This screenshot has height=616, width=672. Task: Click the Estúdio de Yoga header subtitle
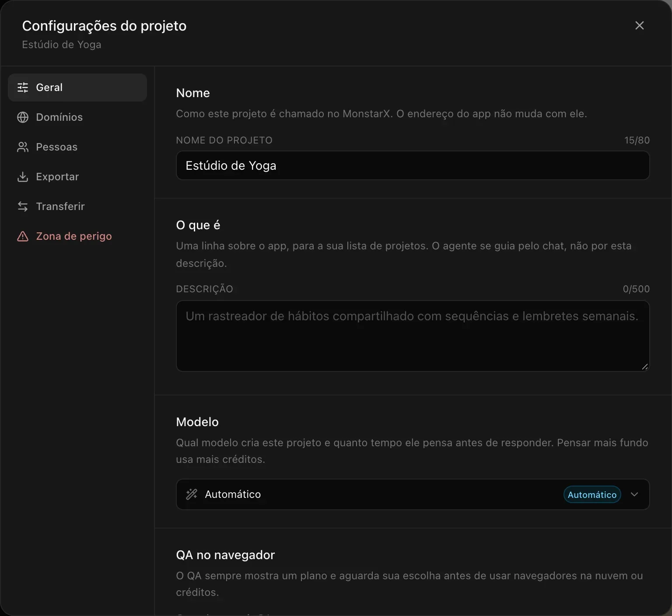pos(62,45)
